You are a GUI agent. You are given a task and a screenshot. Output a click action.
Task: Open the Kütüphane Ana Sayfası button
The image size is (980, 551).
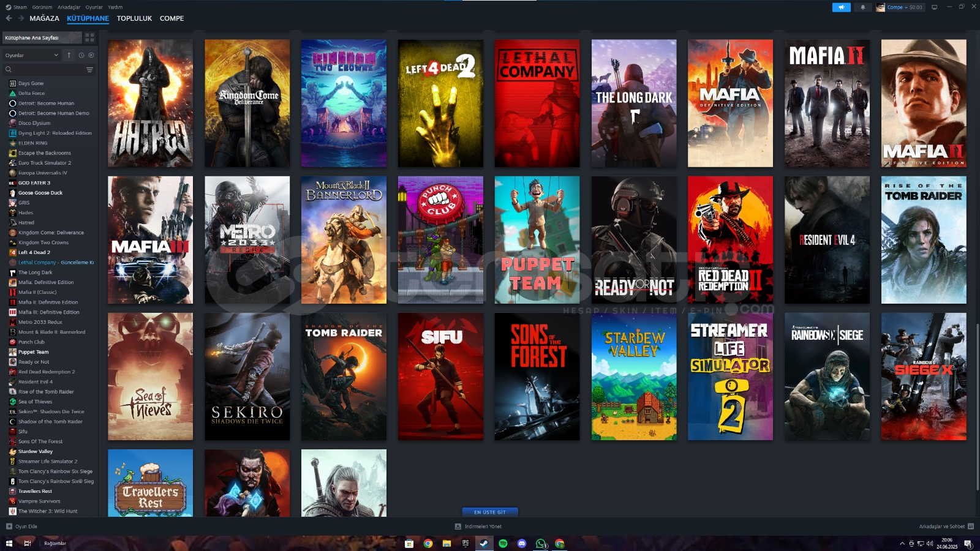click(x=42, y=37)
